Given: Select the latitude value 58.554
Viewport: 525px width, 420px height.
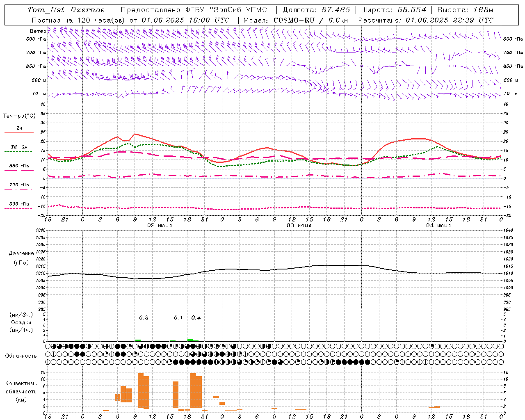Looking at the screenshot, I should point(411,10).
